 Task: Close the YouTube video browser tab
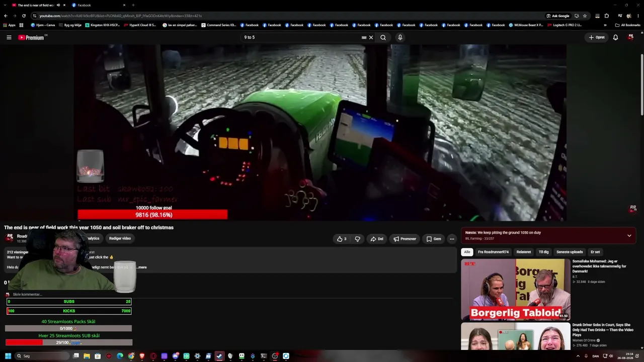(64, 5)
